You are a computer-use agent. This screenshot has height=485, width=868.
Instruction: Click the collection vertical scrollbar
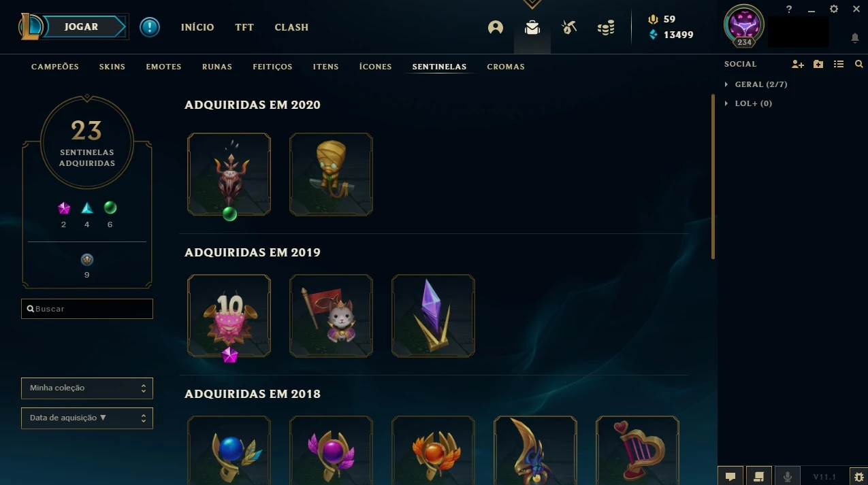(713, 177)
